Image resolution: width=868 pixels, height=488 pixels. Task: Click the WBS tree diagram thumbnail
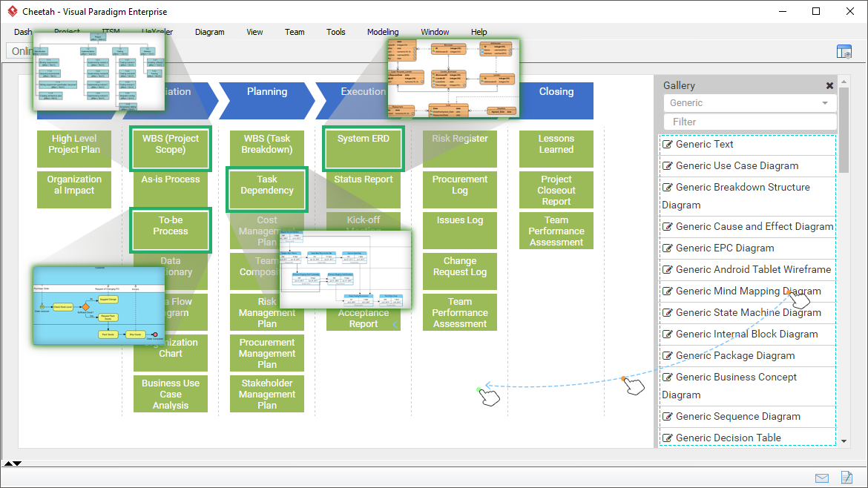click(x=99, y=71)
